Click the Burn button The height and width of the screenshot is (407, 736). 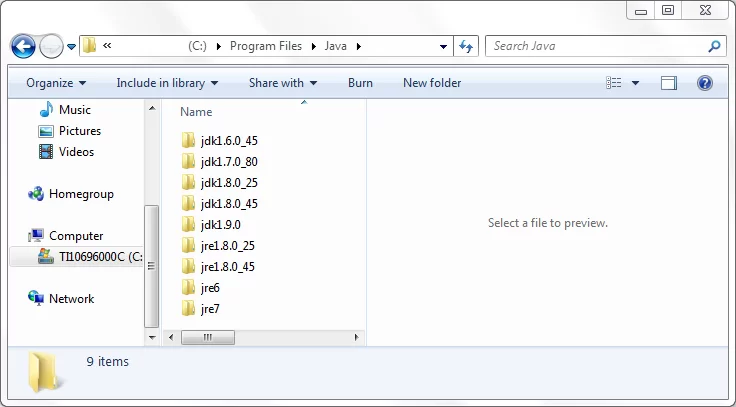pyautogui.click(x=360, y=83)
